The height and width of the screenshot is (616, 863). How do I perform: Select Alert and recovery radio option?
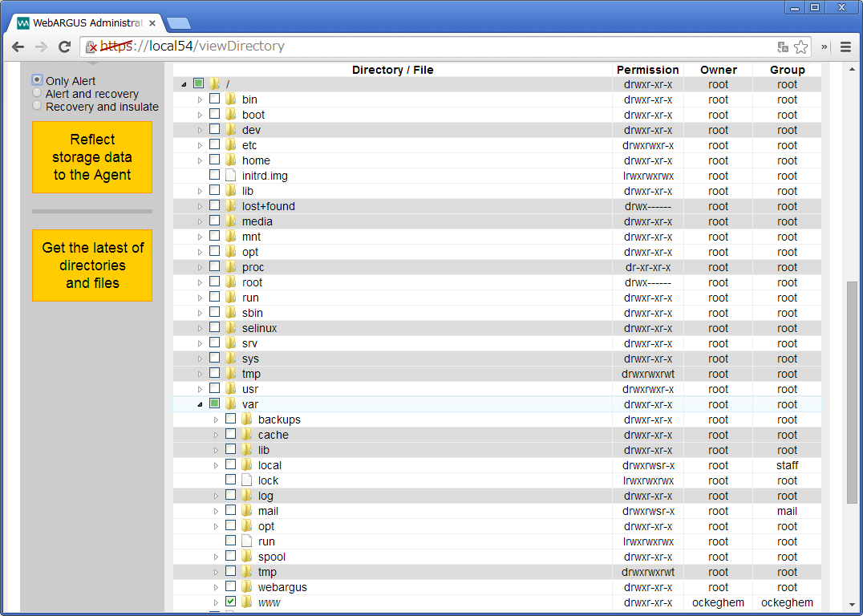click(37, 93)
